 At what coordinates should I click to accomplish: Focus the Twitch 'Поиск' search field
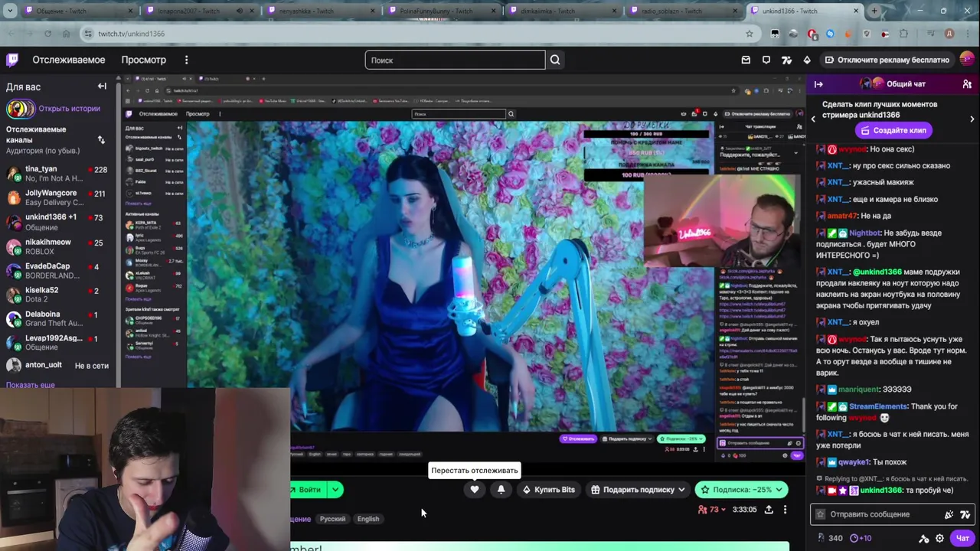tap(455, 60)
